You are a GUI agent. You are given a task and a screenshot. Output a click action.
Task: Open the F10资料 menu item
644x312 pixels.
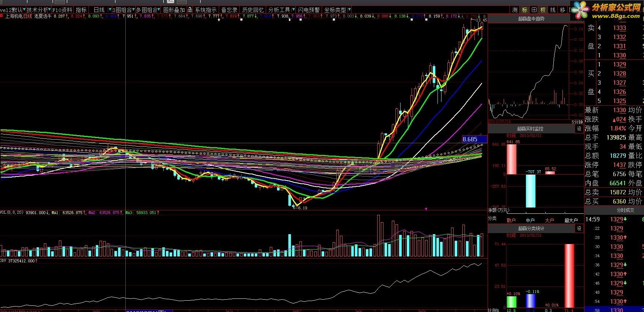pos(62,10)
